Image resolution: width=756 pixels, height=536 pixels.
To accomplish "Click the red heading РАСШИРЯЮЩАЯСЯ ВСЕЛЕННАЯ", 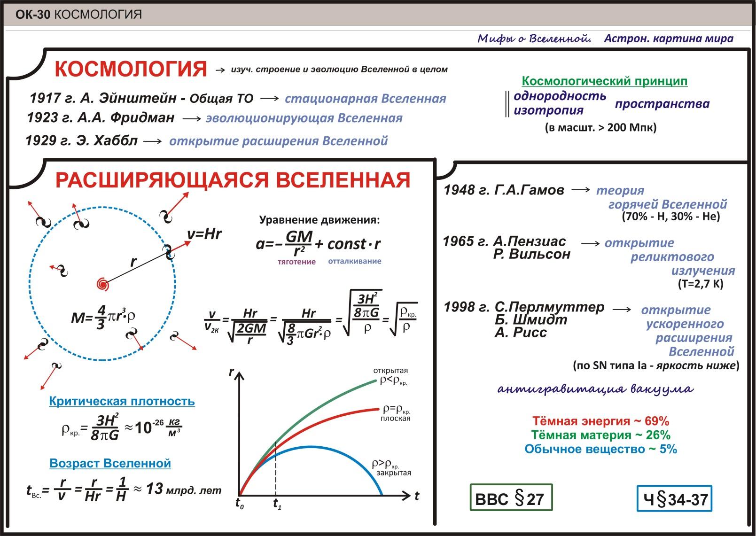I will click(x=233, y=180).
